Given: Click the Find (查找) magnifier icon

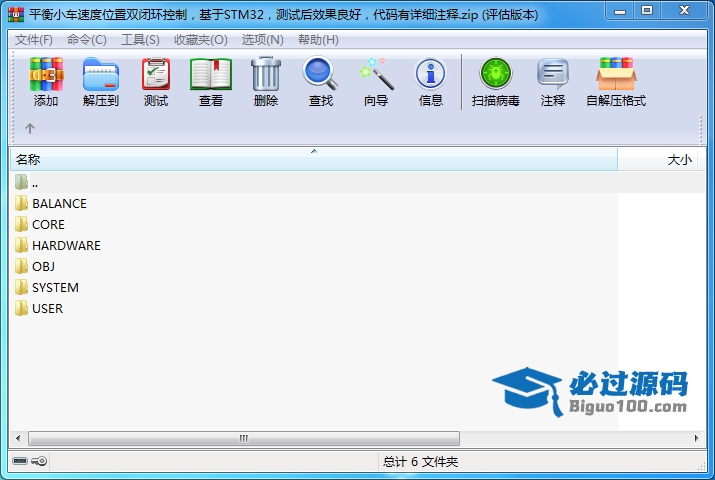Looking at the screenshot, I should click(320, 75).
